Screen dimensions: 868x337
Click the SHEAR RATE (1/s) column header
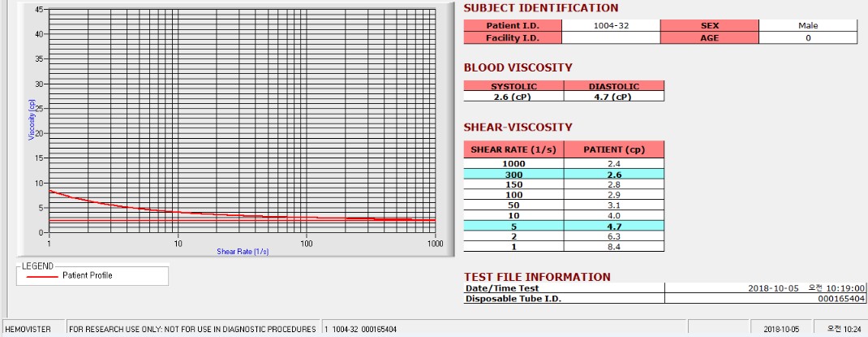pyautogui.click(x=513, y=149)
